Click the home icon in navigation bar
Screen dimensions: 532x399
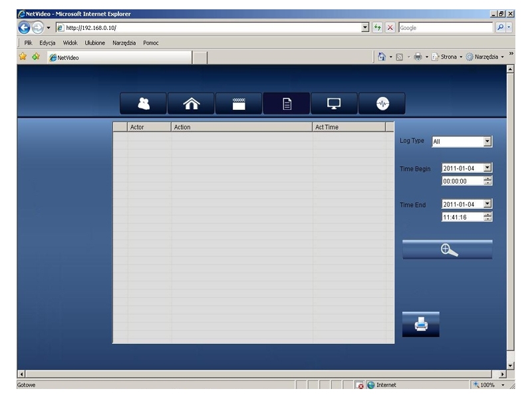point(190,104)
